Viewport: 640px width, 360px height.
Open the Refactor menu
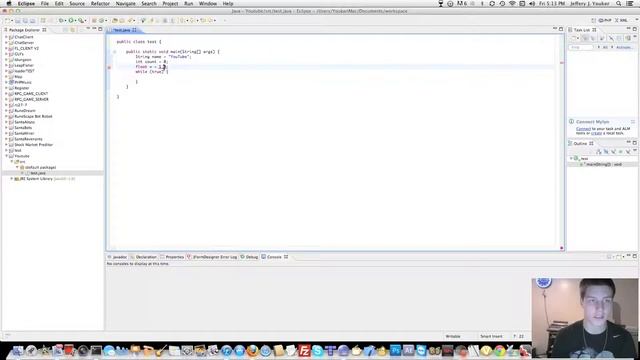point(100,3)
